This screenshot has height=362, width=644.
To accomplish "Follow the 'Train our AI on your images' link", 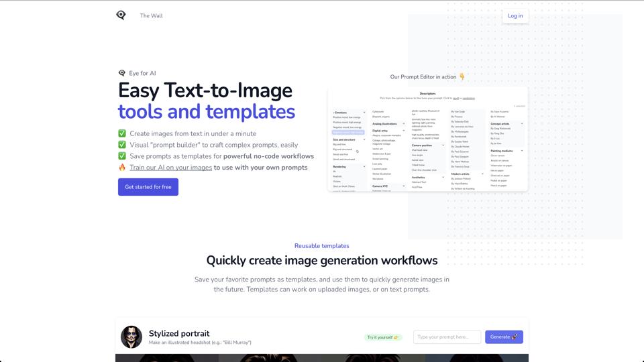I will (x=170, y=168).
